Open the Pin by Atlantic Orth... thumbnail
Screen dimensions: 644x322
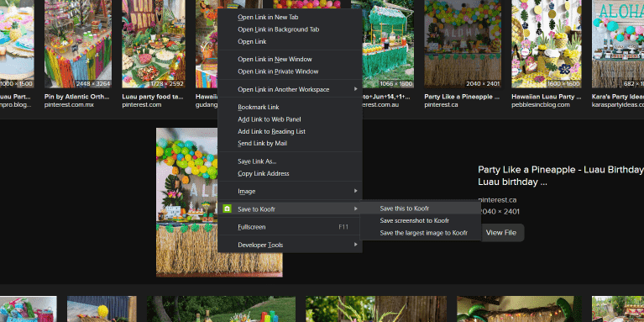pyautogui.click(x=78, y=44)
